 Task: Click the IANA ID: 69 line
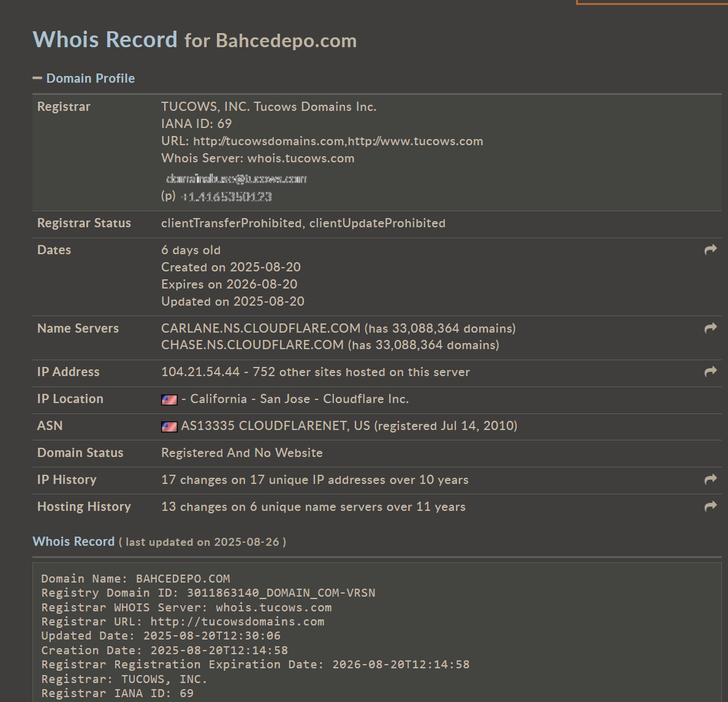[x=196, y=124]
